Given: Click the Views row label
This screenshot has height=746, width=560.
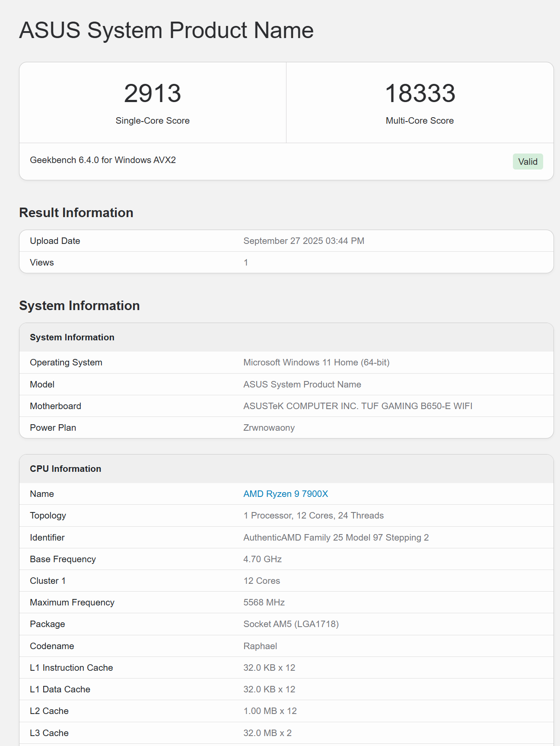Looking at the screenshot, I should click(x=42, y=263).
